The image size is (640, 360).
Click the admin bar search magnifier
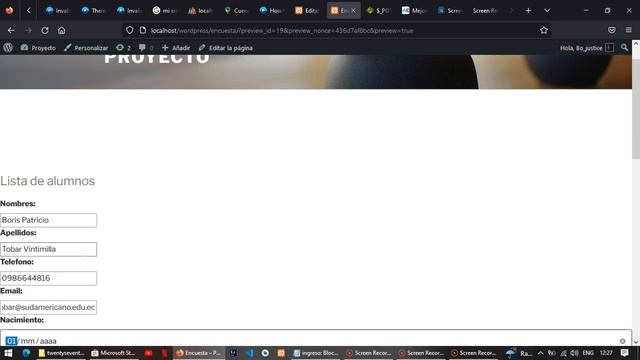coord(624,48)
